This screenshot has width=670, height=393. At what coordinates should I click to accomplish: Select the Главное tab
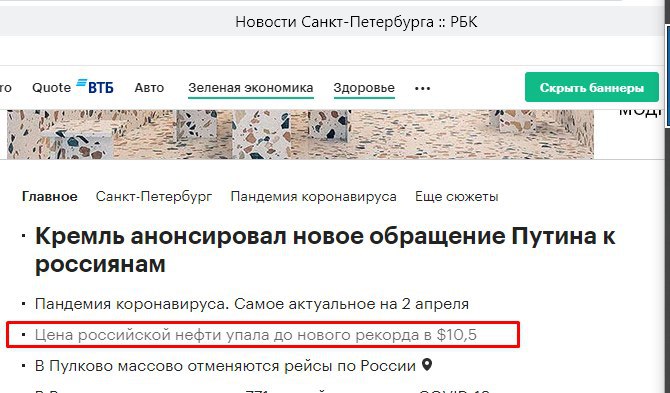point(50,196)
